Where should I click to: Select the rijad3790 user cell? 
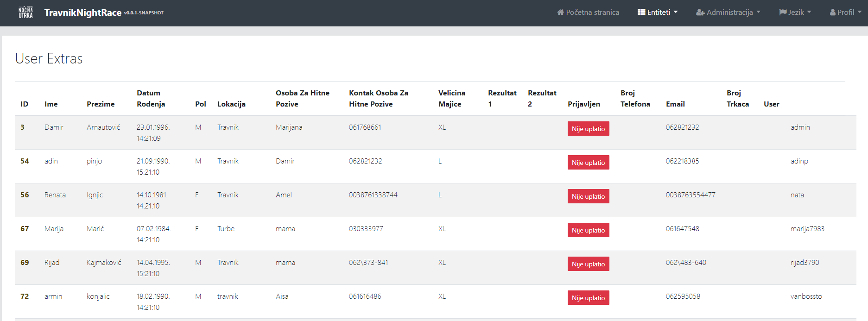805,263
